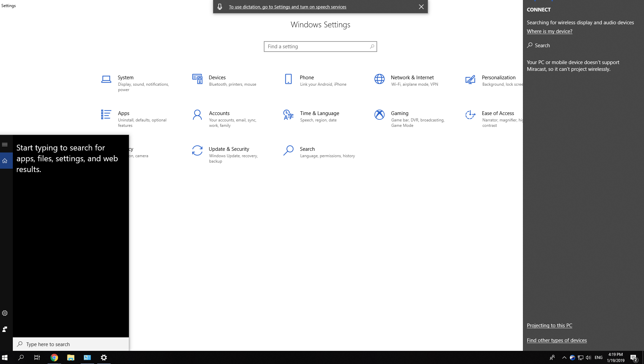Click the Network & Internet label
644x364 pixels.
point(412,78)
